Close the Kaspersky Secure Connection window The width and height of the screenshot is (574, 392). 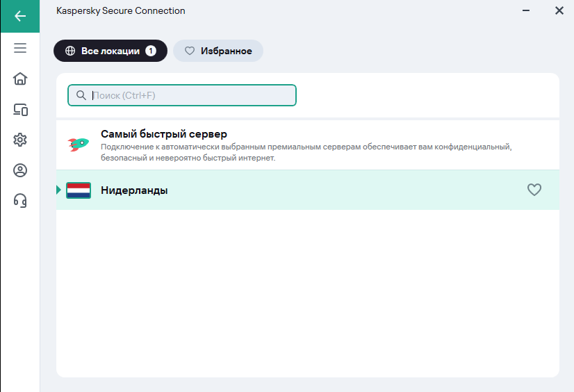[x=559, y=10]
